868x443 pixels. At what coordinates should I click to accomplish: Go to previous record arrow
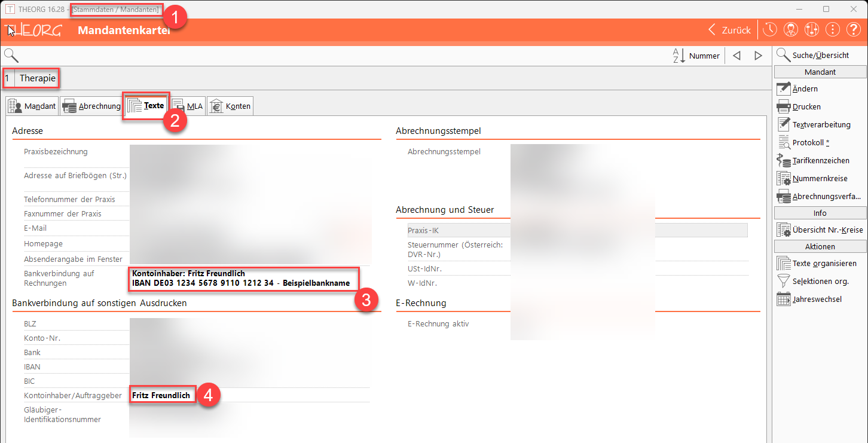click(x=736, y=56)
